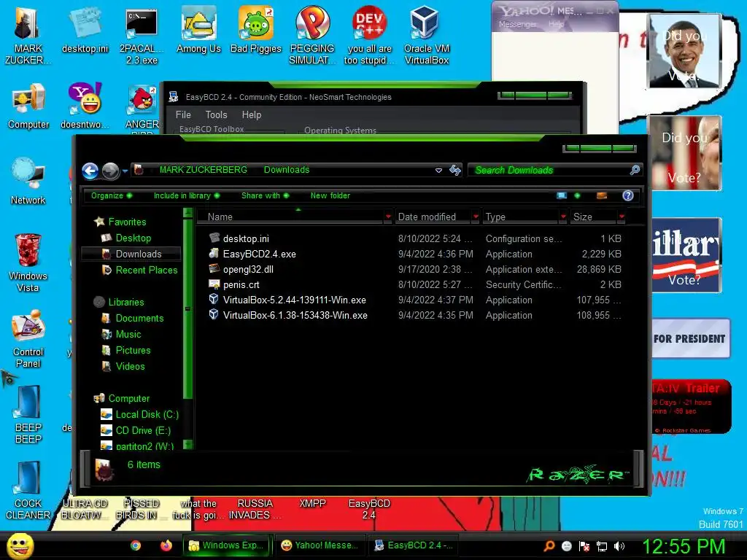This screenshot has height=560, width=747.
Task: Click Chrome icon on the taskbar
Action: [136, 545]
